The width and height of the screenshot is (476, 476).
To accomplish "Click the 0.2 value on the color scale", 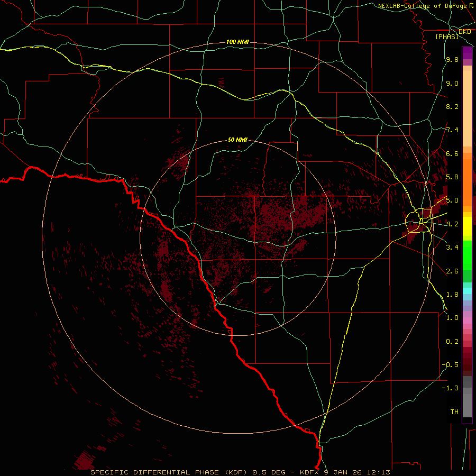I will point(452,342).
